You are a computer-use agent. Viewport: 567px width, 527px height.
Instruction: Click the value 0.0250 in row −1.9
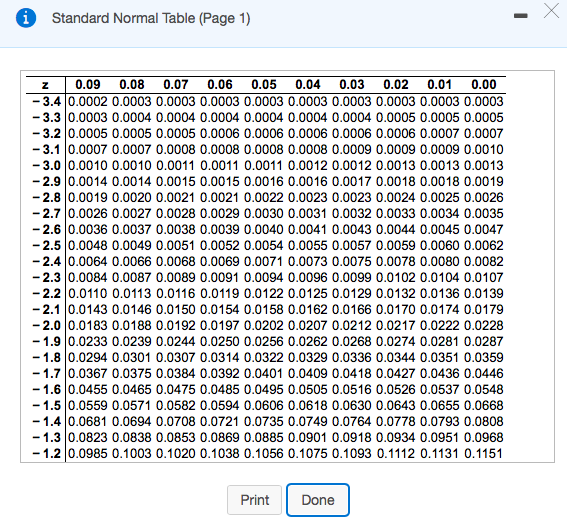point(220,341)
